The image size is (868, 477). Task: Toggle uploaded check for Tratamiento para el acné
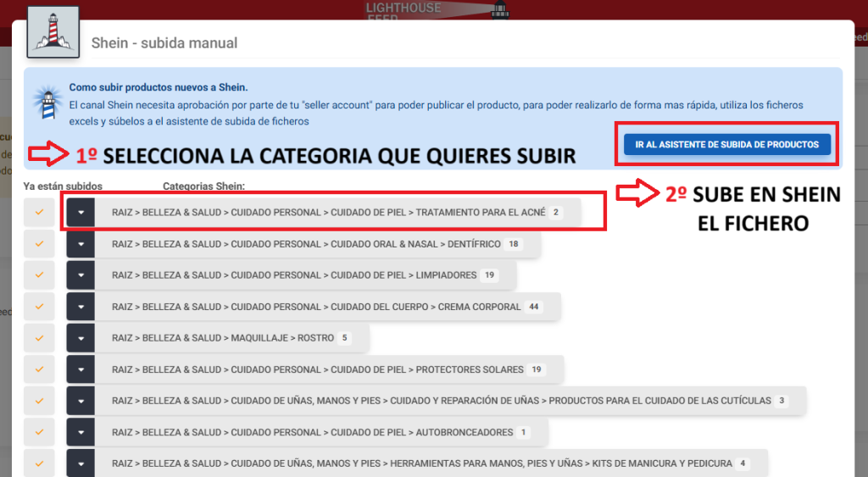point(39,213)
